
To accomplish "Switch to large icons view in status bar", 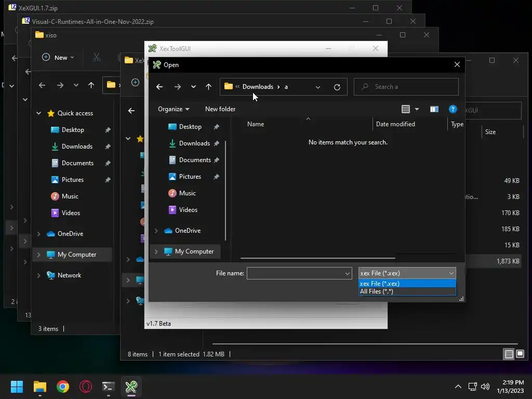I will 520,354.
